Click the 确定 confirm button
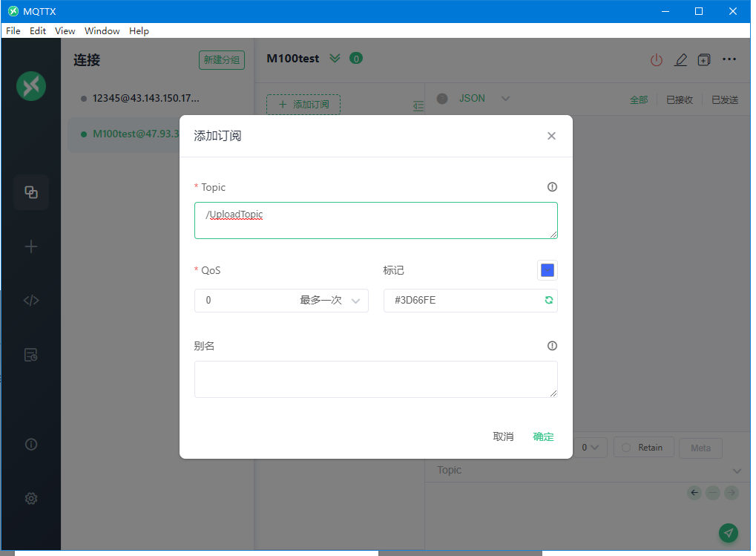 pyautogui.click(x=543, y=436)
